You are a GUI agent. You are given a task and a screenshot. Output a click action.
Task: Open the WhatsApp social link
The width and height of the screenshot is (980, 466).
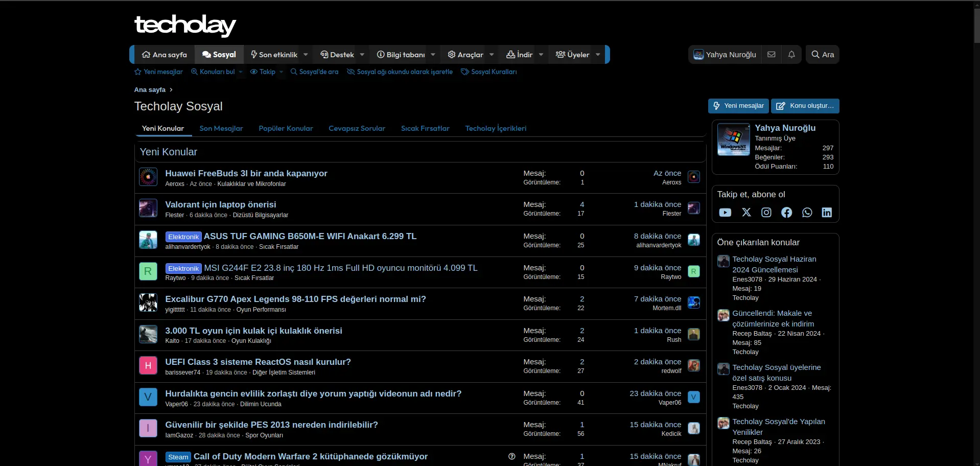pyautogui.click(x=807, y=212)
